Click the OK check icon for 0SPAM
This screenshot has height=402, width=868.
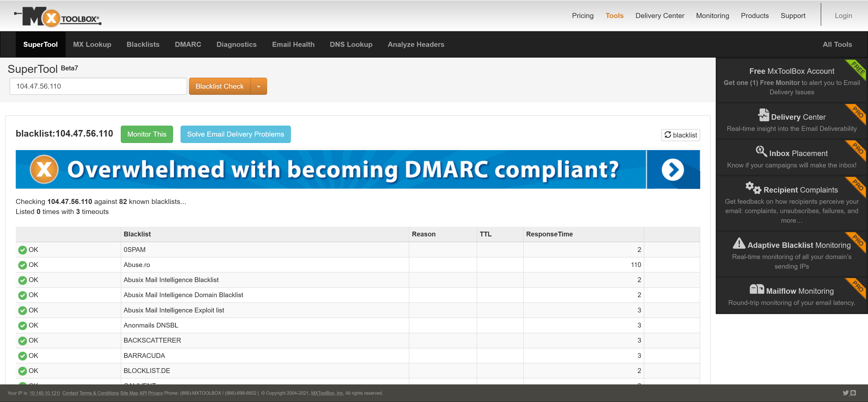23,250
